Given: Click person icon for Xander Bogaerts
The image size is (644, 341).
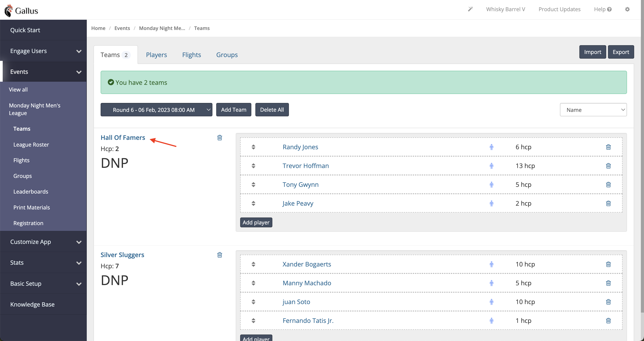Looking at the screenshot, I should tap(491, 264).
